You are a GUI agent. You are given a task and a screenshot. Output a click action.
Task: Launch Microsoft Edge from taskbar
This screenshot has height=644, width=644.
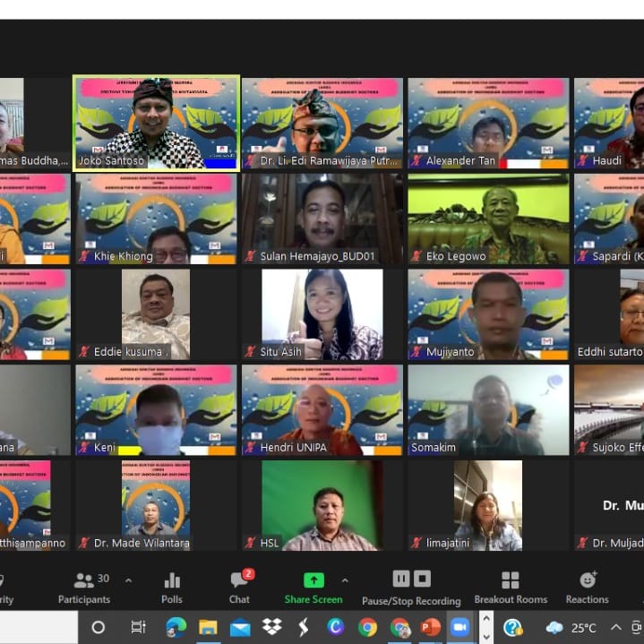coord(176,627)
